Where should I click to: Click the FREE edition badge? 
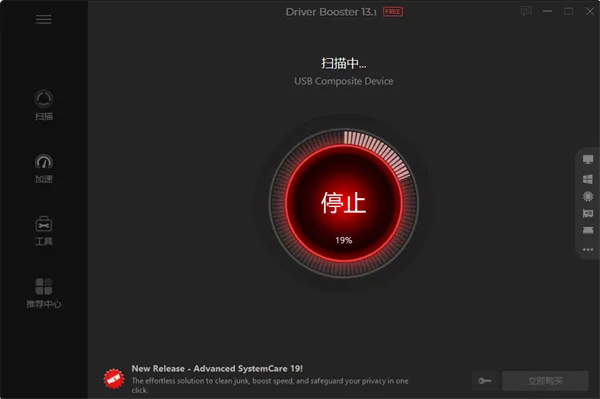[x=393, y=12]
